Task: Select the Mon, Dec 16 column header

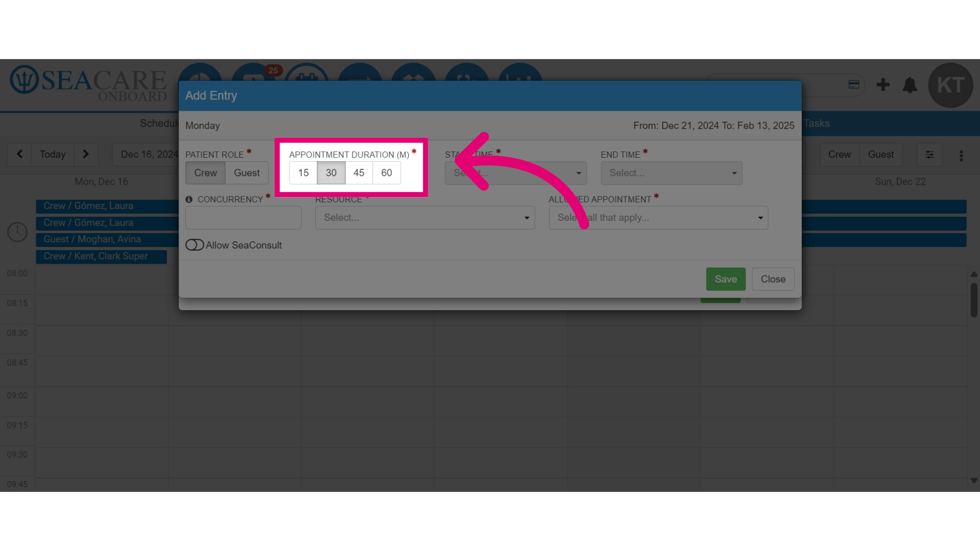Action: pyautogui.click(x=102, y=182)
